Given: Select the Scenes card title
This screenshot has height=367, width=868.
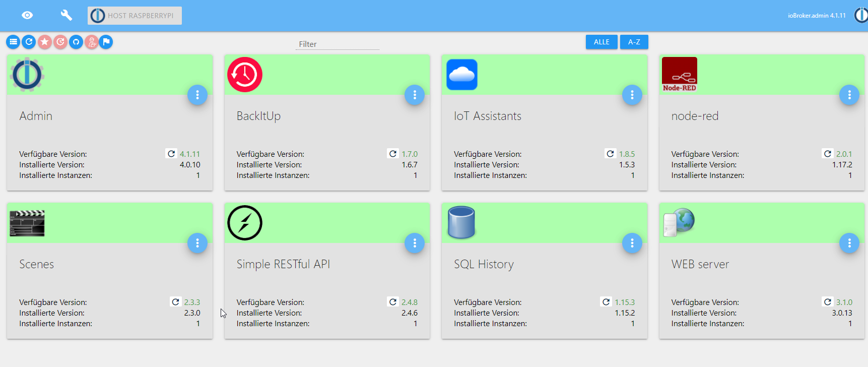Looking at the screenshot, I should click(37, 264).
